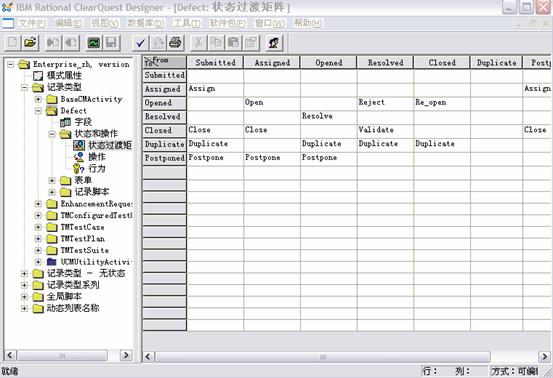Click the Help person toolbar icon
This screenshot has width=553, height=378.
click(x=274, y=43)
